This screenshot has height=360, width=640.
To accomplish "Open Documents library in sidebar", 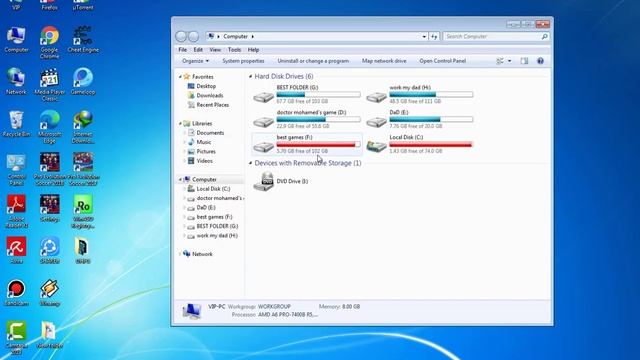I will tap(206, 133).
